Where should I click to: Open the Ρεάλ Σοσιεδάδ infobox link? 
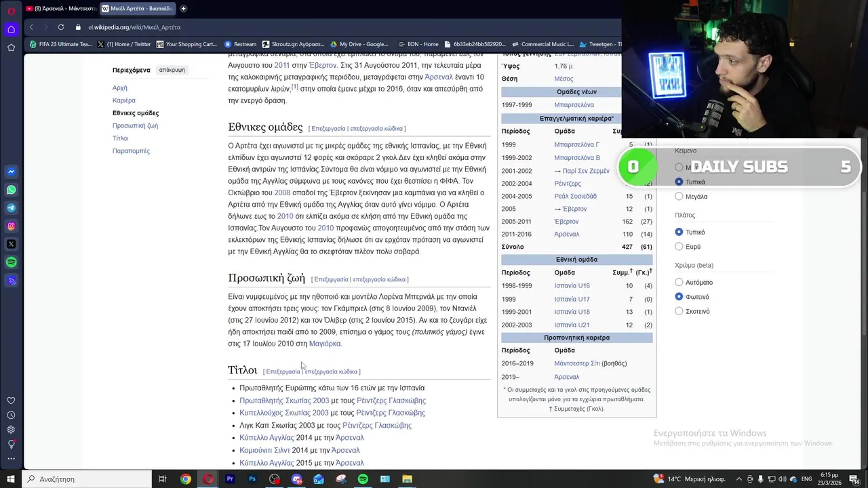click(575, 197)
